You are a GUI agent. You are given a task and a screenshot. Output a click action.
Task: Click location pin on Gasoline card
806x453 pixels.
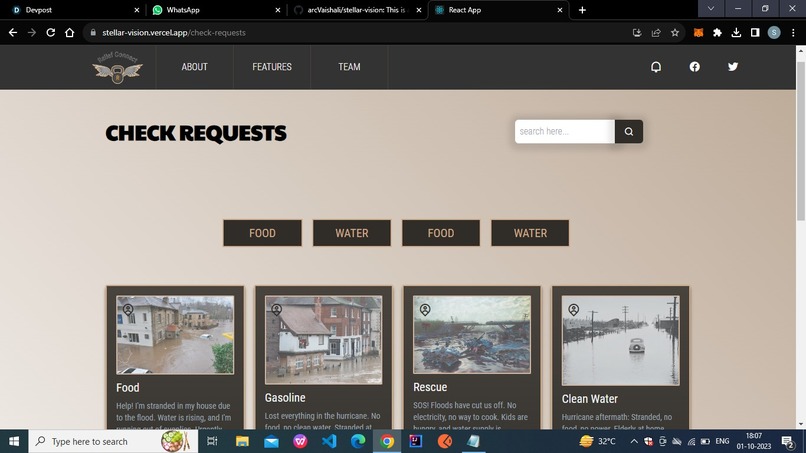click(x=277, y=310)
